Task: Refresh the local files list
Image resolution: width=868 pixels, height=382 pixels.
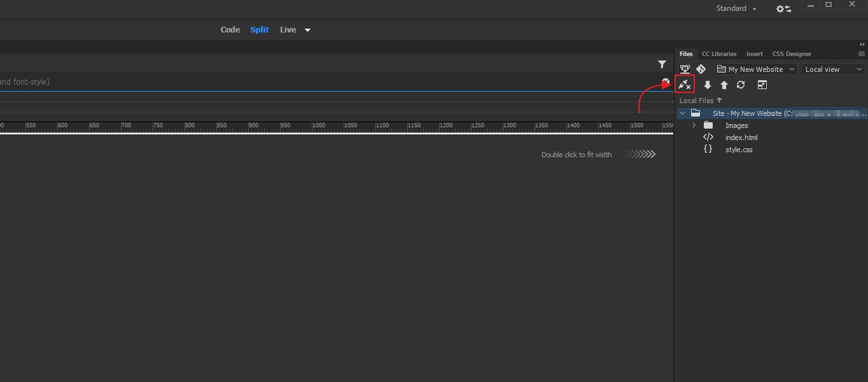Action: pyautogui.click(x=740, y=85)
